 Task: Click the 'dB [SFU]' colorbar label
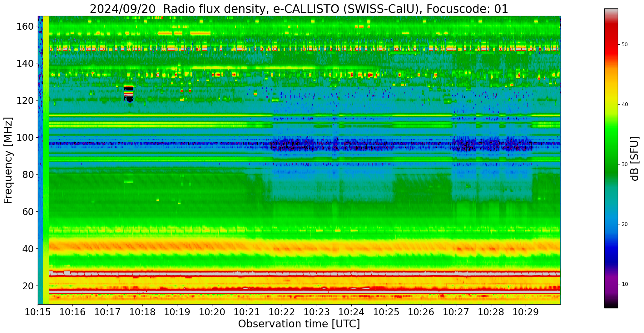[x=634, y=159]
